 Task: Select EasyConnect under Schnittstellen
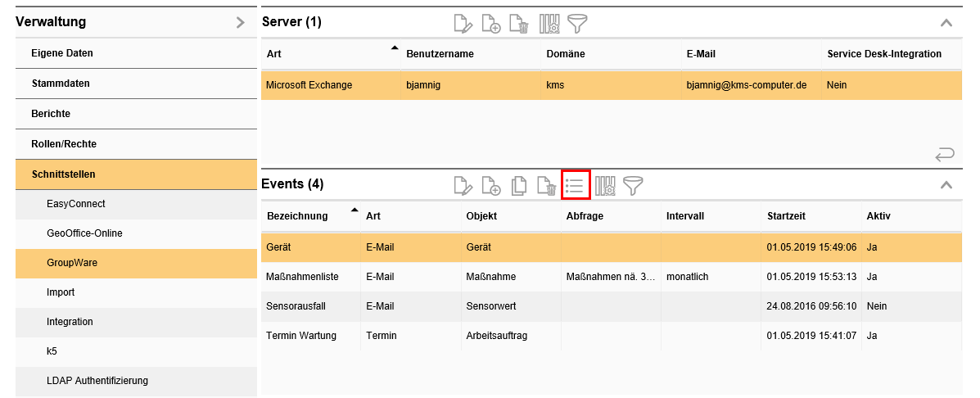76,204
